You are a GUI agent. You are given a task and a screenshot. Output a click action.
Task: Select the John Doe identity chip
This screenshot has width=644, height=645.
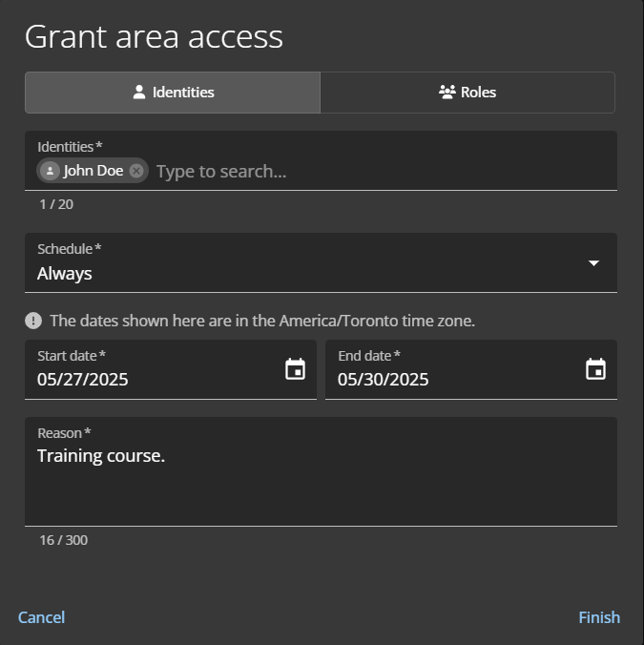pyautogui.click(x=93, y=171)
